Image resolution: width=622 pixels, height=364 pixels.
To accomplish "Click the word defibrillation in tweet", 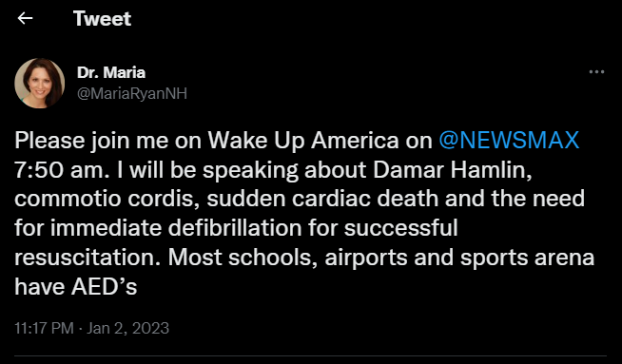I will [x=235, y=228].
